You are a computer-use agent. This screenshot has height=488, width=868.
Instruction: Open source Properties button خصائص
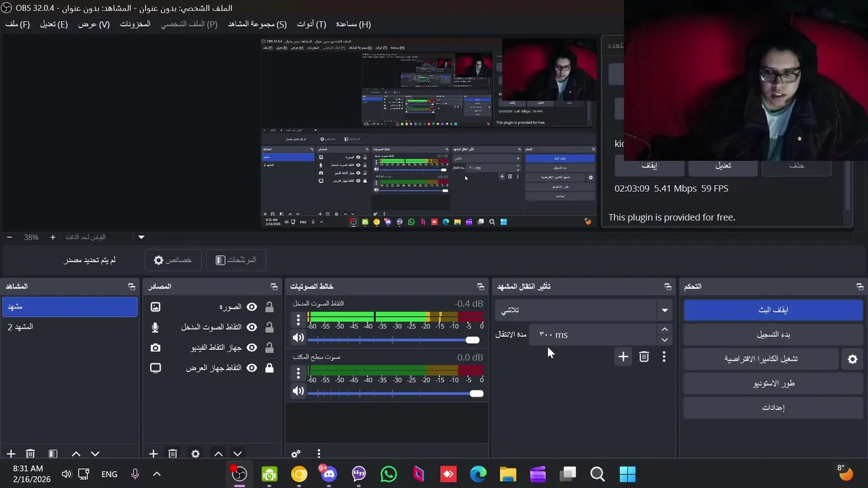[172, 260]
